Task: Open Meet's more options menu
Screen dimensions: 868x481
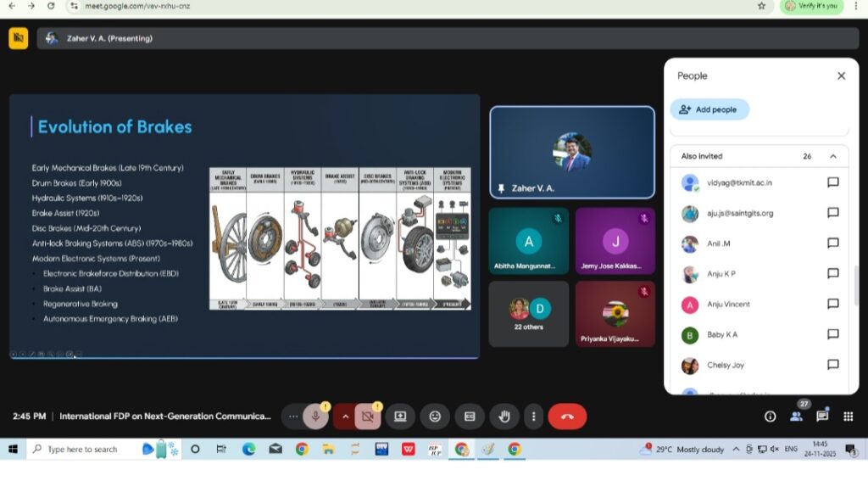Action: click(533, 417)
